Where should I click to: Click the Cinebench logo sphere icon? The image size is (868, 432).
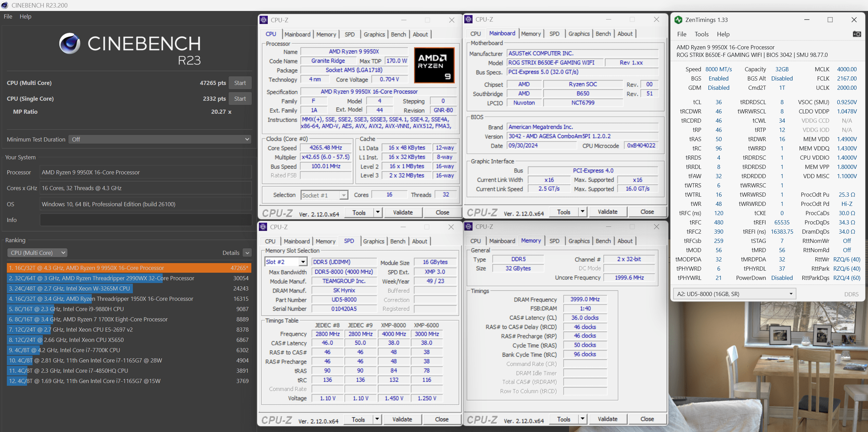[70, 44]
